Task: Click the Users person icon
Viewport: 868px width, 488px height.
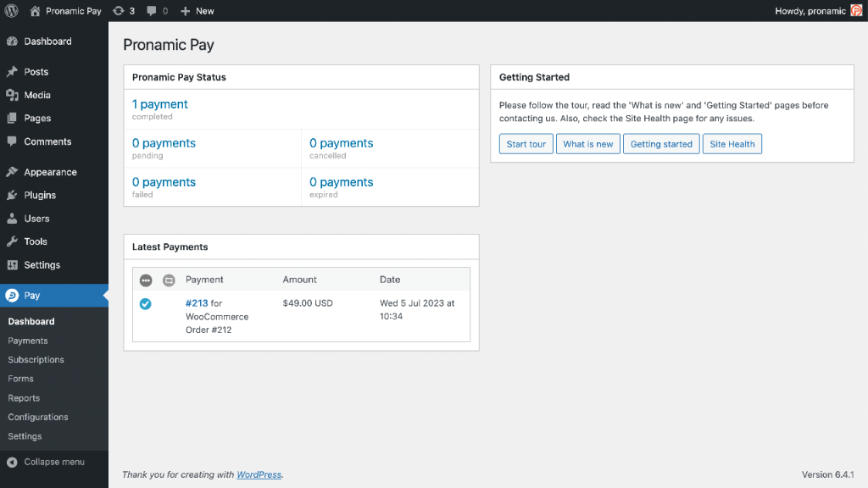Action: click(x=12, y=219)
